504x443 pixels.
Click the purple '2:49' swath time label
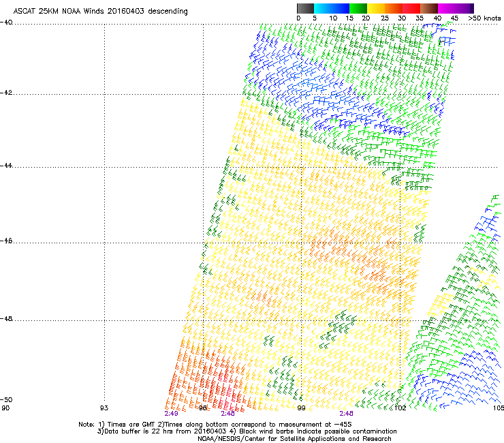coord(172,414)
